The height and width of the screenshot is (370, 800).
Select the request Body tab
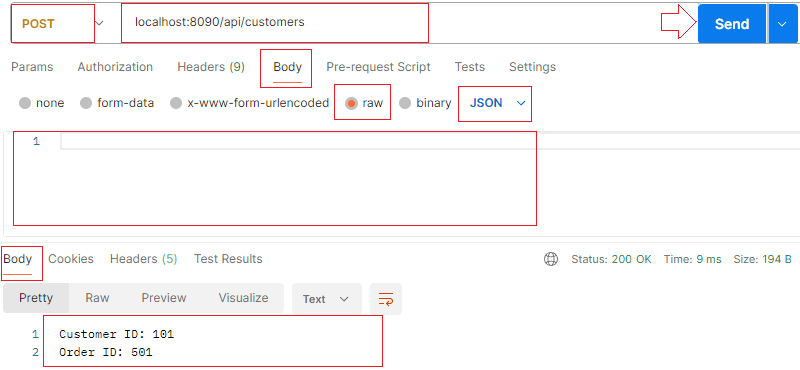[287, 67]
